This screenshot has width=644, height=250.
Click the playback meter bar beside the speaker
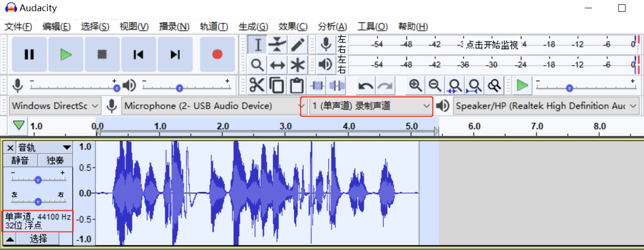tap(492, 64)
